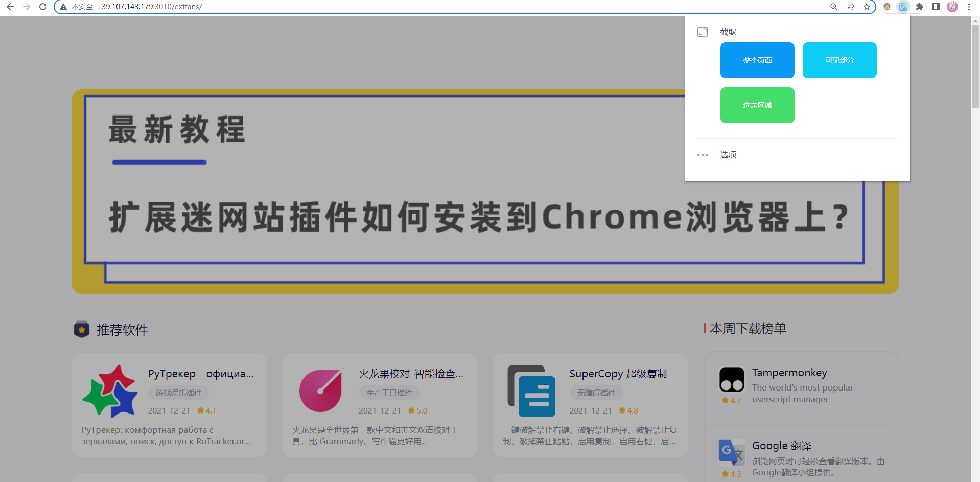Screen dimensions: 980x482
Task: Click the pinned screenshot extension icon
Action: [903, 7]
